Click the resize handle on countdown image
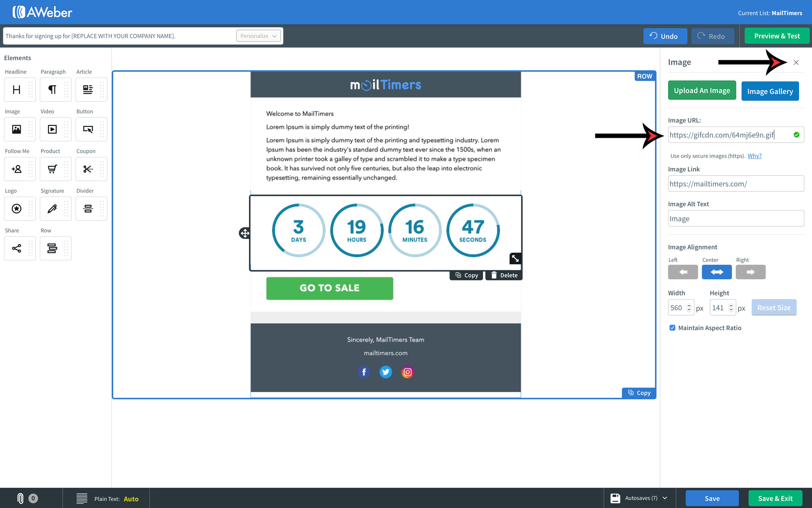812x508 pixels. 515,258
